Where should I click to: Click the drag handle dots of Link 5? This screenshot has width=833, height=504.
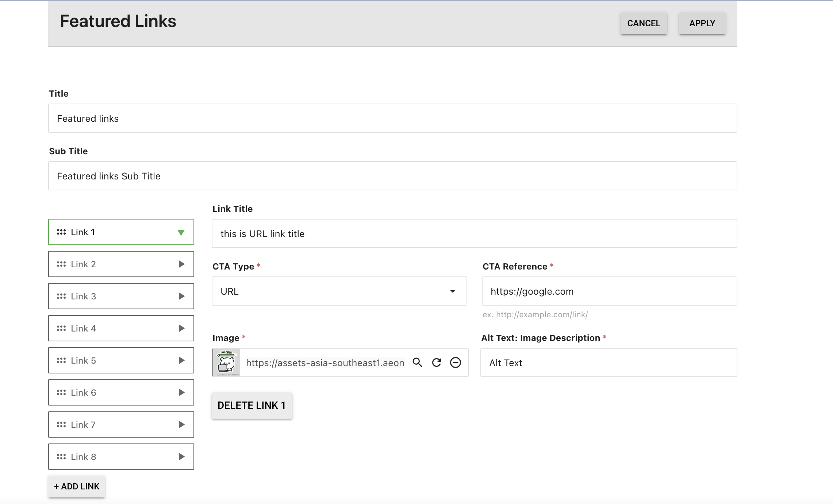61,360
